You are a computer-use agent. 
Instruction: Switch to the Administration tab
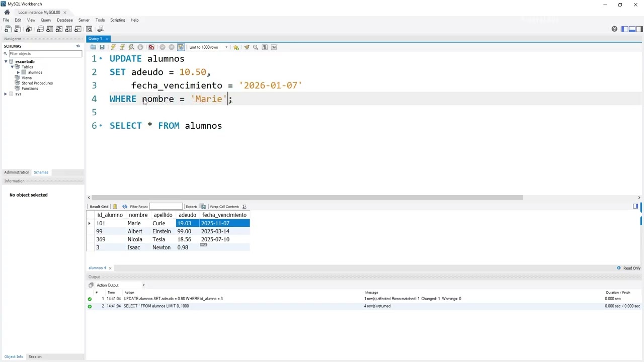[x=17, y=172]
